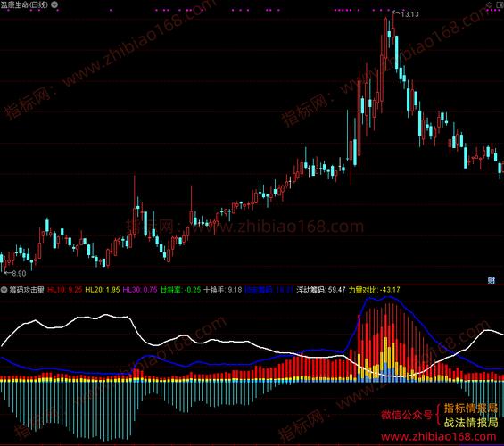504x446 pixels.
Task: Click the blue 财 icon
Action: coord(492,280)
